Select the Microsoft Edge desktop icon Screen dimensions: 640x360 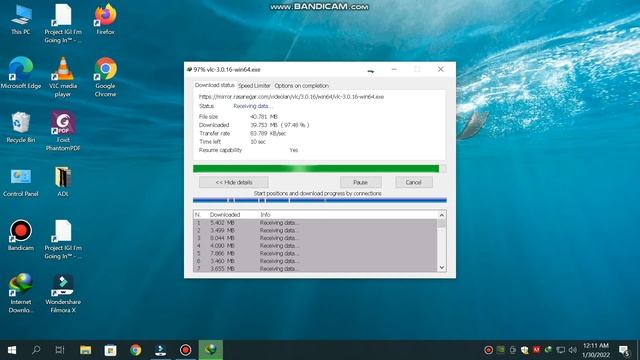pyautogui.click(x=21, y=73)
